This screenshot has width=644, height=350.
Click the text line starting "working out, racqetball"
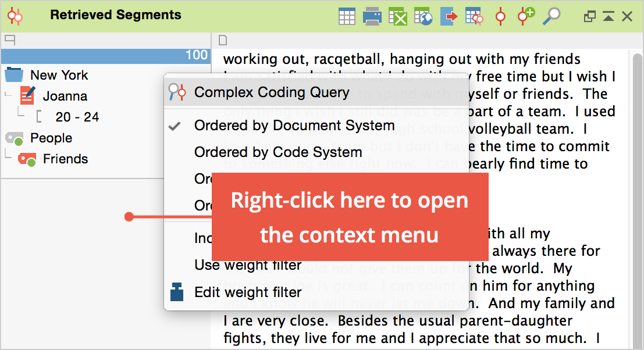tap(401, 59)
